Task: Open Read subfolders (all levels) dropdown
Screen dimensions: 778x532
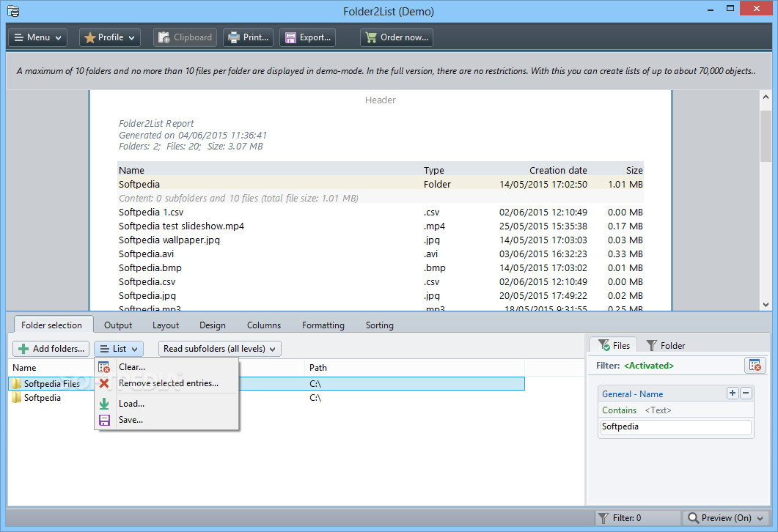Action: [220, 349]
